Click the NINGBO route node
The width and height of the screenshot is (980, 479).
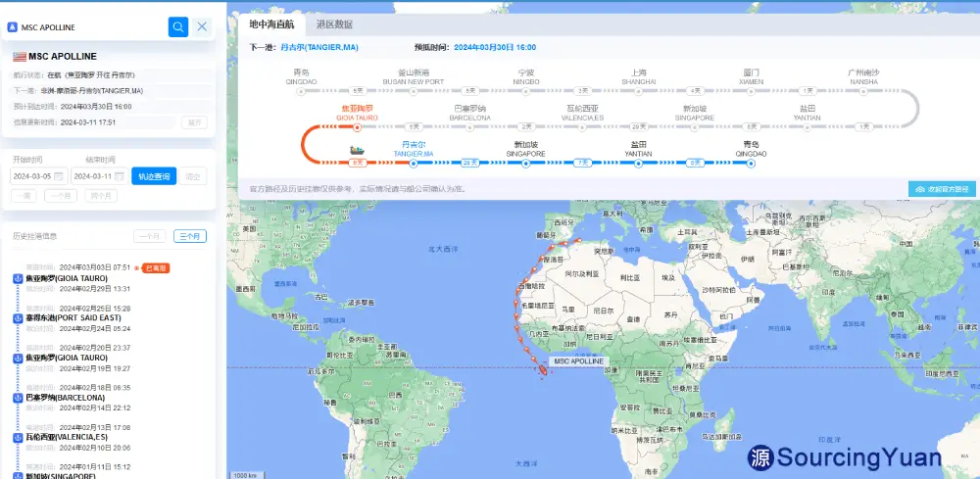click(525, 91)
